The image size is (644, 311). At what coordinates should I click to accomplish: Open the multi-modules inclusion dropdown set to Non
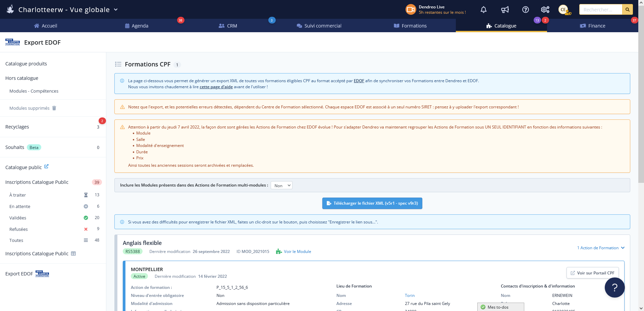tap(281, 185)
